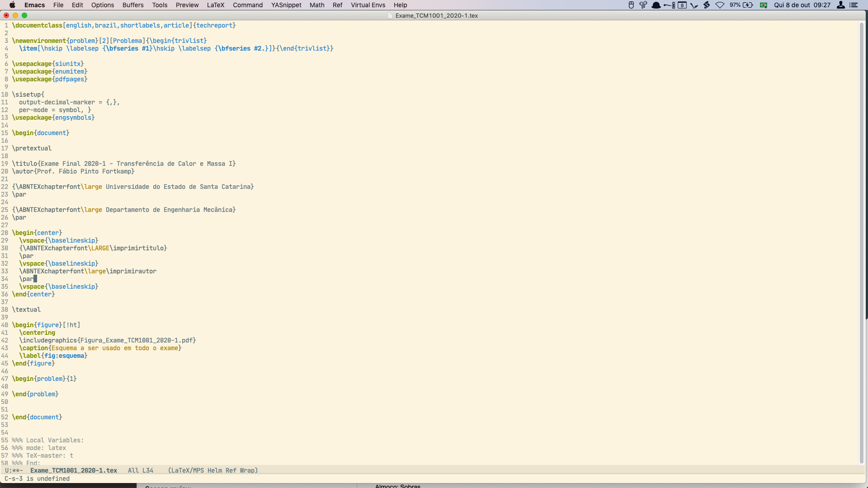Screen dimensions: 868x488
Task: Open the YASnippet menu
Action: (x=286, y=5)
